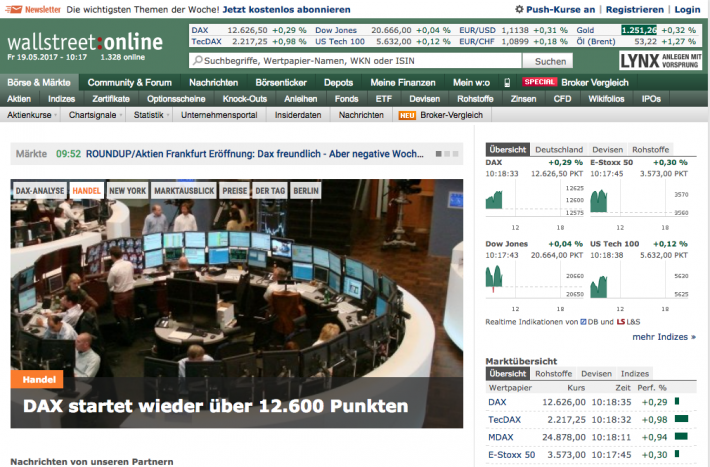Select the PREISE image tab
This screenshot has height=467, width=710.
point(235,191)
